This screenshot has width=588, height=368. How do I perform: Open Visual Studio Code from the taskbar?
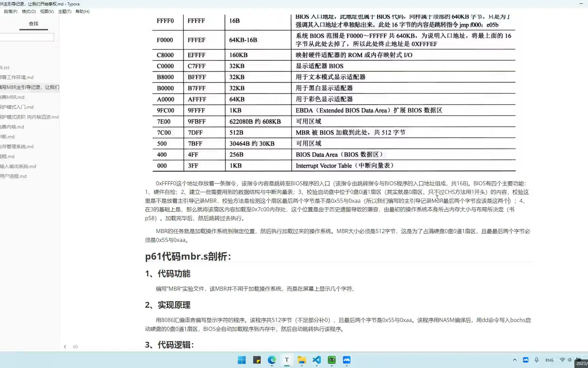(x=316, y=360)
